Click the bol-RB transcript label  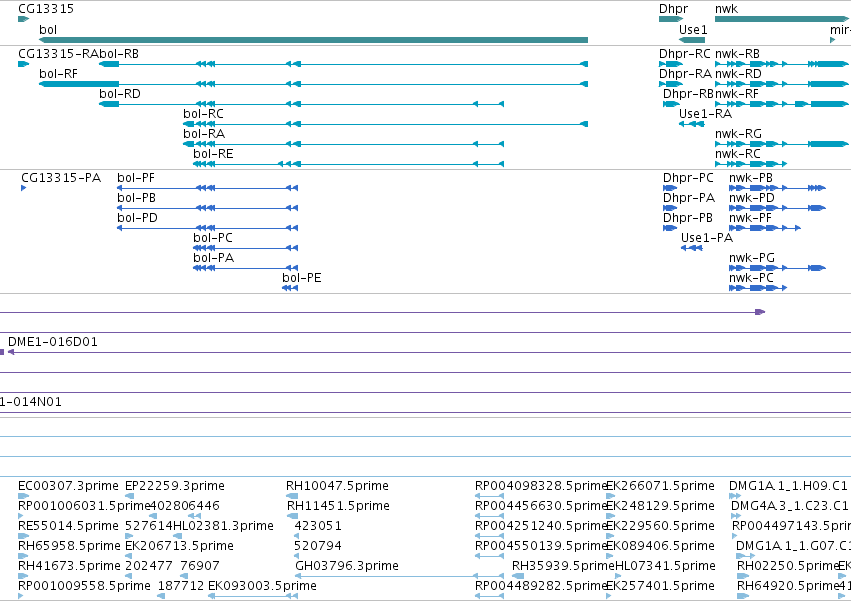pyautogui.click(x=119, y=54)
